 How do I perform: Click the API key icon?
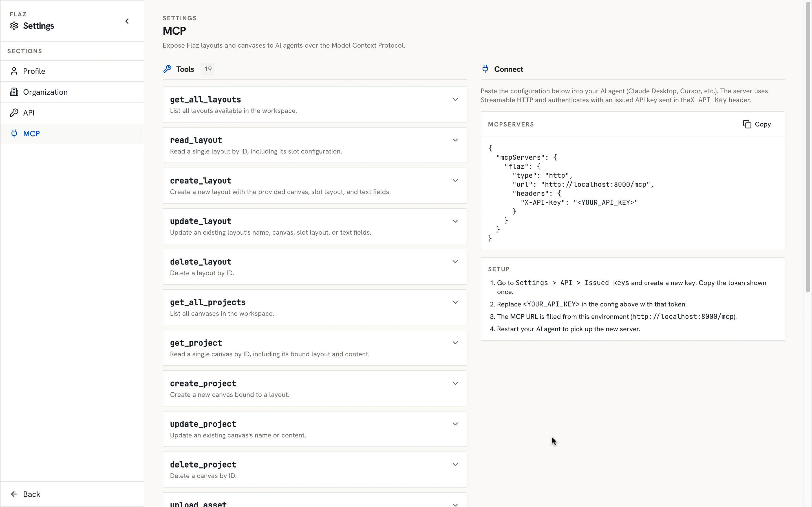tap(14, 113)
